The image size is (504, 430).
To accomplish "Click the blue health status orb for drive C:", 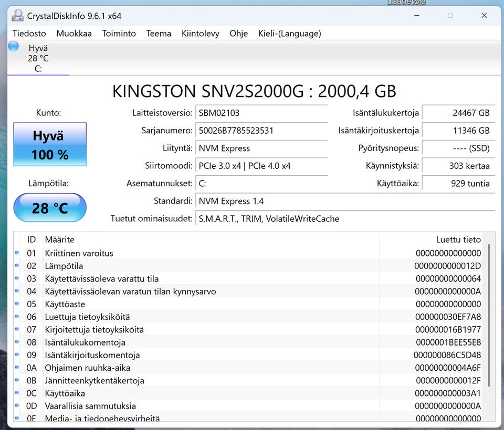I will (14, 47).
